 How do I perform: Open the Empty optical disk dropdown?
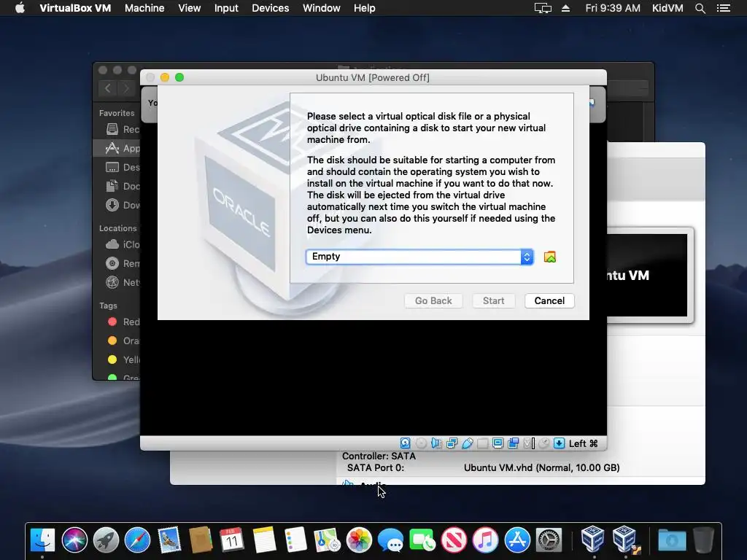tap(419, 257)
